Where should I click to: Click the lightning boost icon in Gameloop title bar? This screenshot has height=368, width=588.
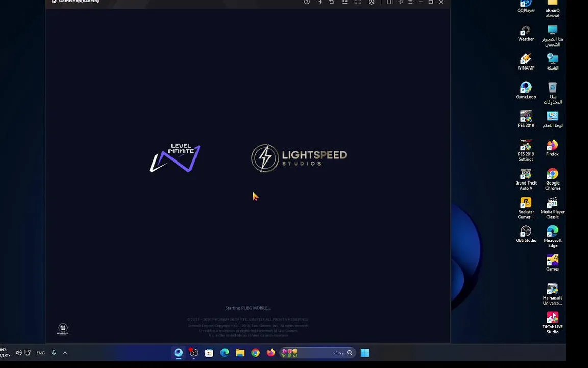320,2
